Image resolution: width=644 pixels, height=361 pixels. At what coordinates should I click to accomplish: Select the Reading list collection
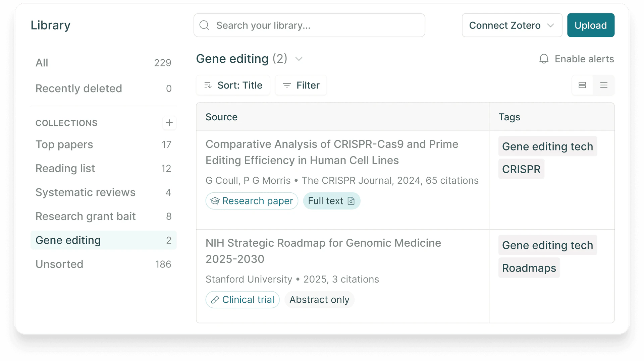click(x=65, y=168)
